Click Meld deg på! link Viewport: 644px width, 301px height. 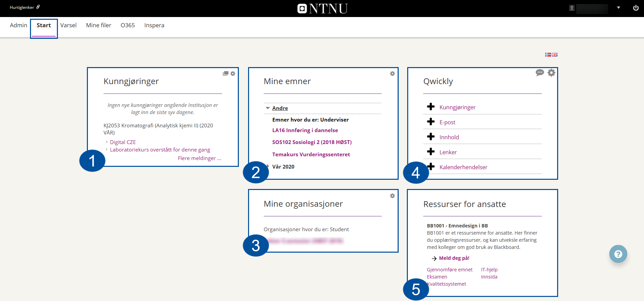[454, 258]
